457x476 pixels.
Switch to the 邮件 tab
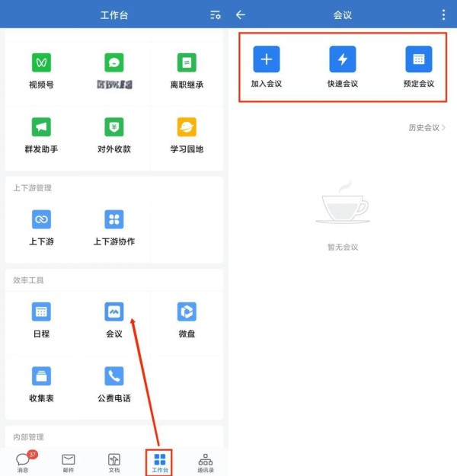pos(69,462)
